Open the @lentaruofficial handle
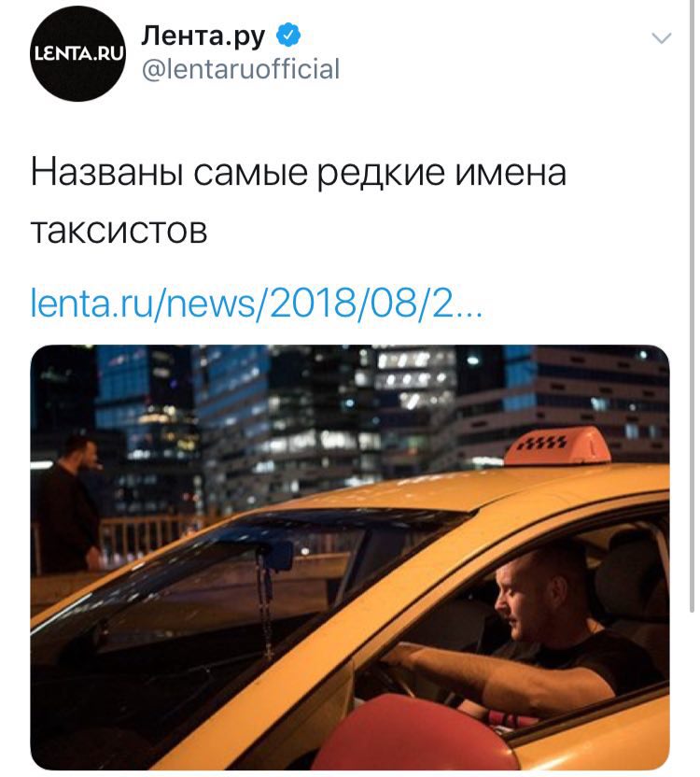 pos(241,69)
